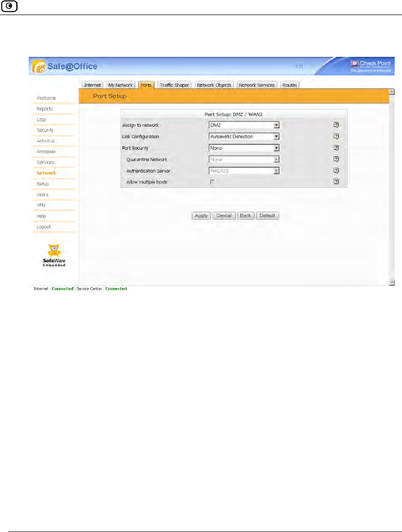Open Antispam in sidebar

[x=46, y=152]
